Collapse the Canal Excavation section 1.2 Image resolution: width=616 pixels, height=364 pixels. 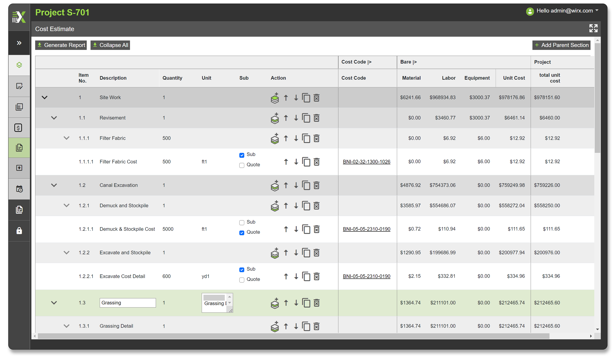coord(54,186)
